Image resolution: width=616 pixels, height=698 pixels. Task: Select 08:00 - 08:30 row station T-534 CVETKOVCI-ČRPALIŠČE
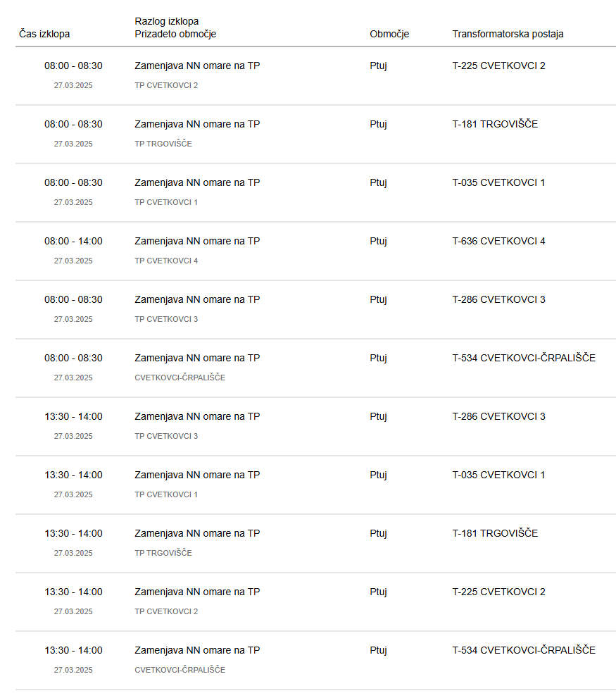(523, 358)
